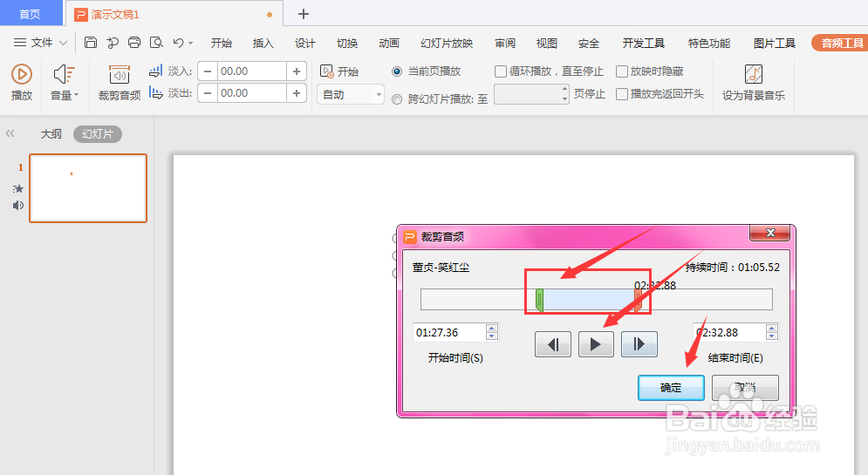Image resolution: width=868 pixels, height=475 pixels.
Task: Adjust start time spinner arrows
Action: pyautogui.click(x=491, y=332)
